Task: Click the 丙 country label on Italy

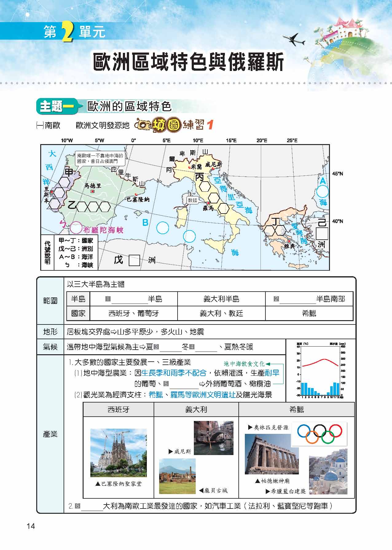Action: coord(200,176)
